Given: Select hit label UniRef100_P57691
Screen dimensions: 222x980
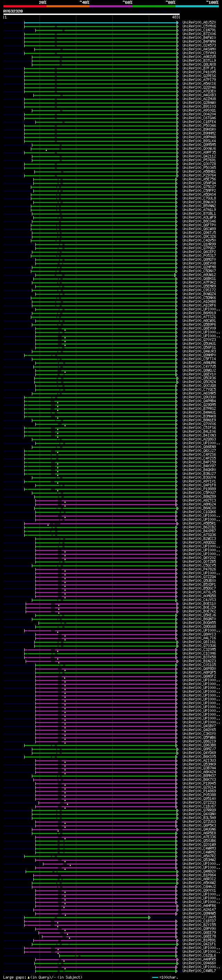Looking at the screenshot, I should tap(199, 160).
